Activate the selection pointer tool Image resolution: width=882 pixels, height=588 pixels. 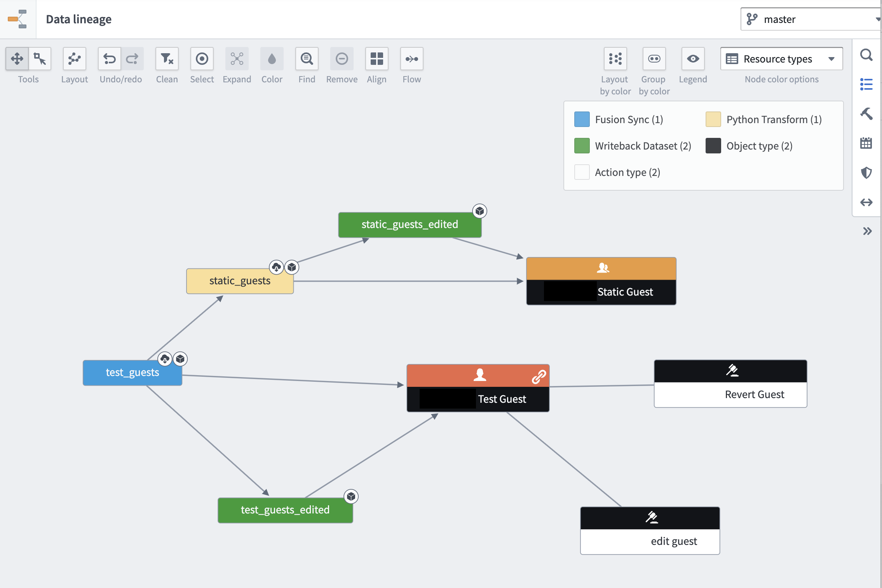[x=40, y=59]
